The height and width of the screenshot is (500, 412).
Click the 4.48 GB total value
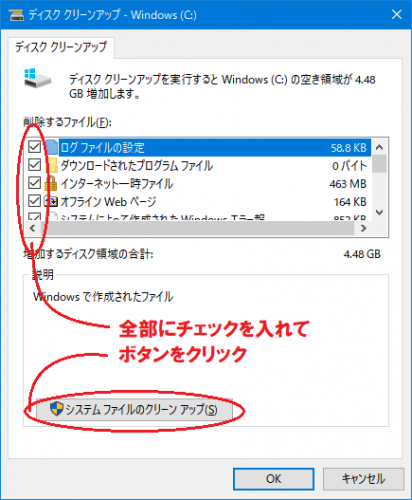(x=362, y=254)
